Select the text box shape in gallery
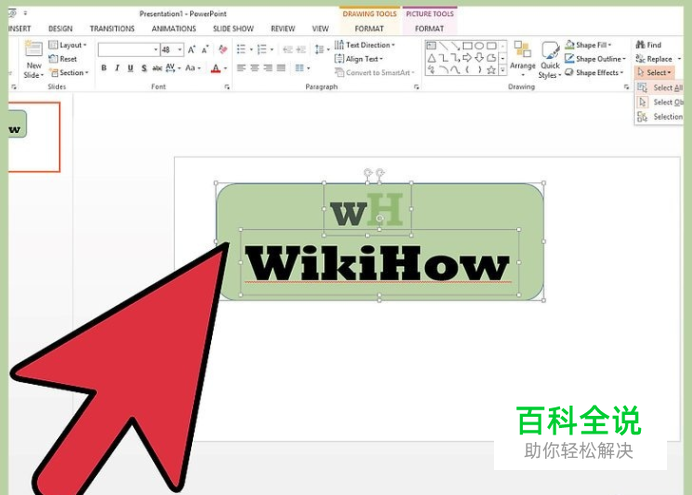 pyautogui.click(x=431, y=45)
